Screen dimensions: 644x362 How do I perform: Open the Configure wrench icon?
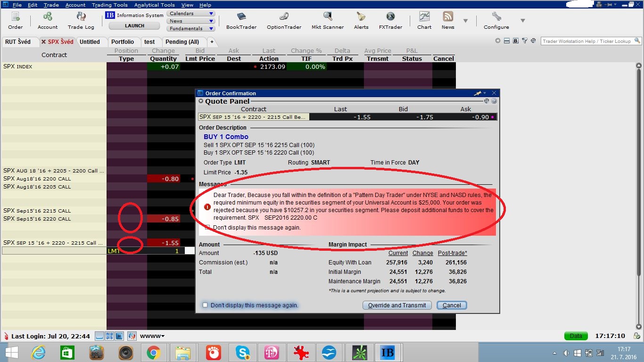point(496,21)
